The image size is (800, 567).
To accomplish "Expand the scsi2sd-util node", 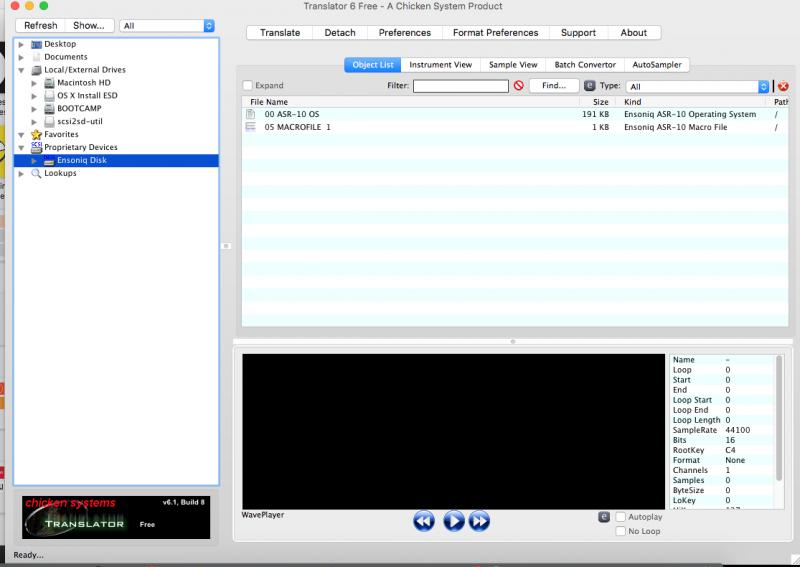I will pyautogui.click(x=34, y=121).
